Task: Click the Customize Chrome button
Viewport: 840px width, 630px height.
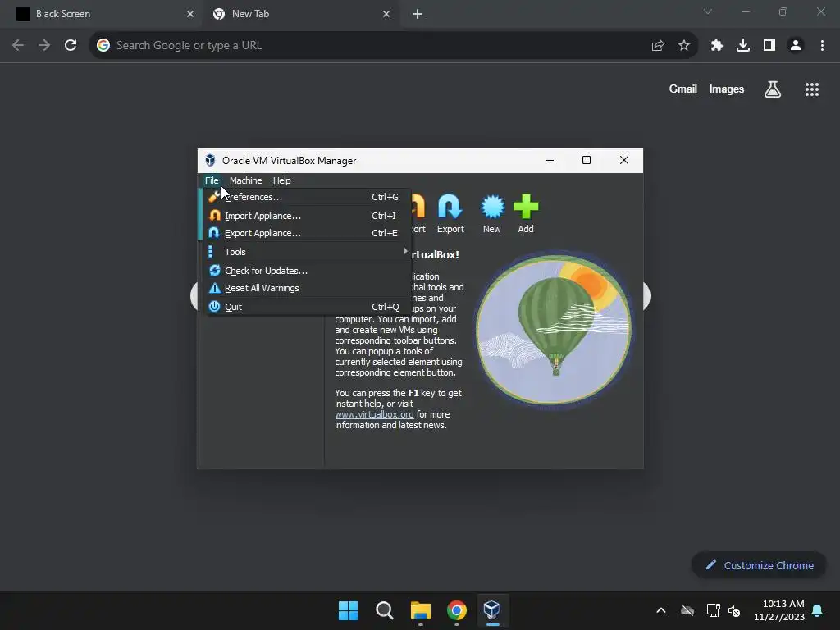Action: pyautogui.click(x=759, y=565)
